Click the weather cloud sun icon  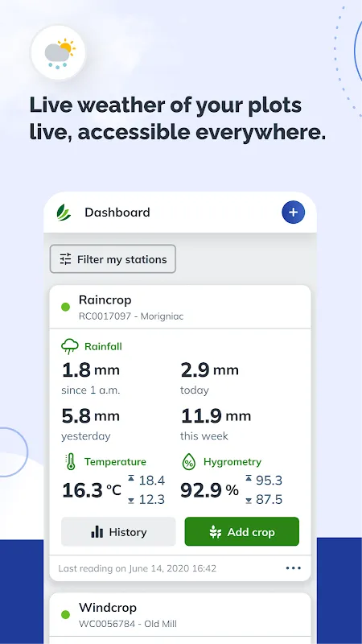coord(59,53)
